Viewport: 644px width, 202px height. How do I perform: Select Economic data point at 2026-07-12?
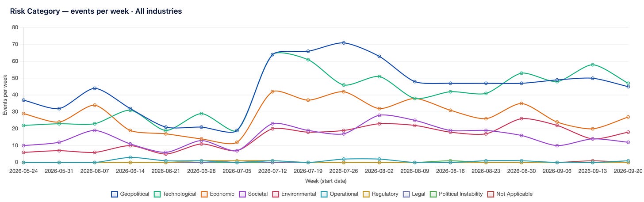(272, 91)
